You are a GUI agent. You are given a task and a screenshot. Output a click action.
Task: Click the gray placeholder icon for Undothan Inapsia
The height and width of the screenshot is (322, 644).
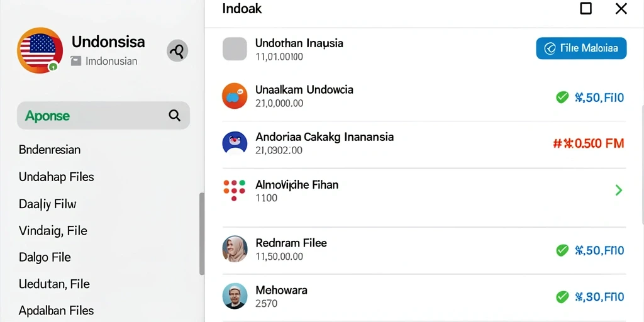[235, 49]
